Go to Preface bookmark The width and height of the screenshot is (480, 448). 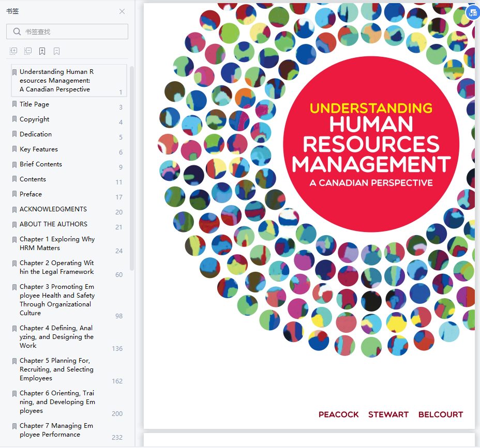[x=31, y=194]
